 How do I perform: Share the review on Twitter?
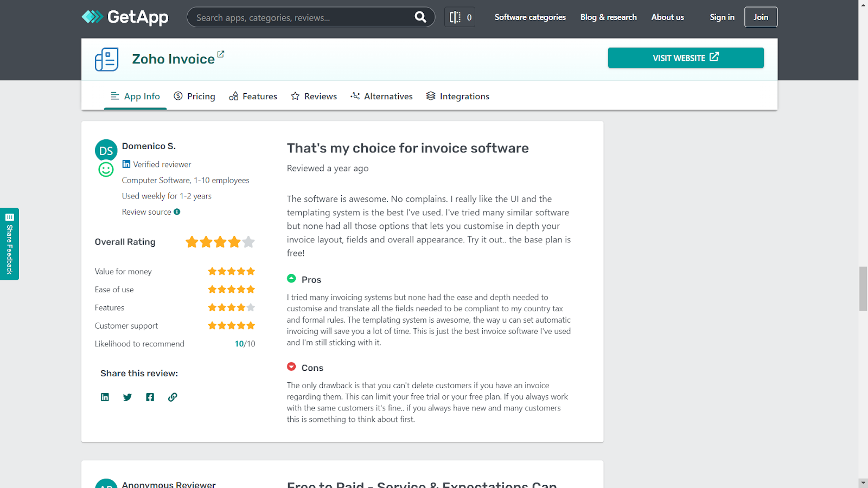point(127,397)
